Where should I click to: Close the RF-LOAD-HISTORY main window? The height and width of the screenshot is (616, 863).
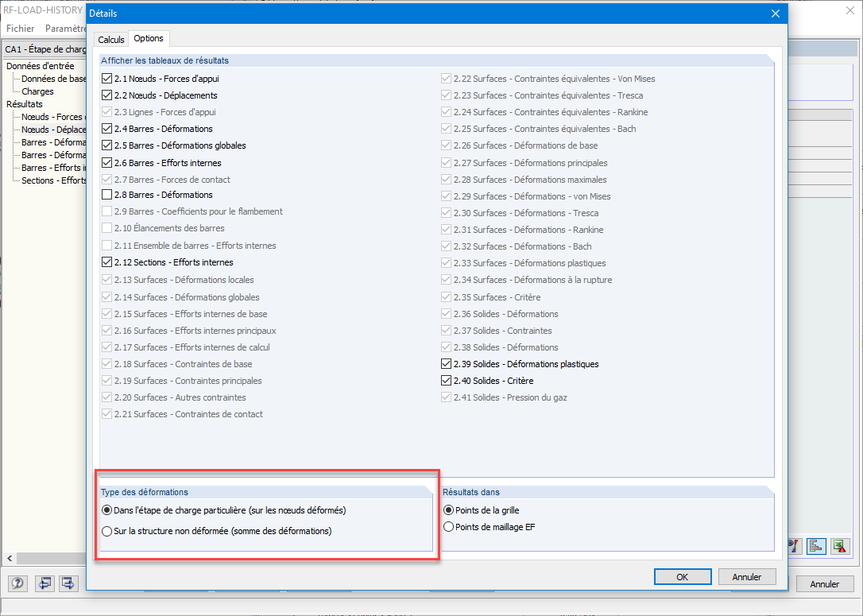coord(850,11)
